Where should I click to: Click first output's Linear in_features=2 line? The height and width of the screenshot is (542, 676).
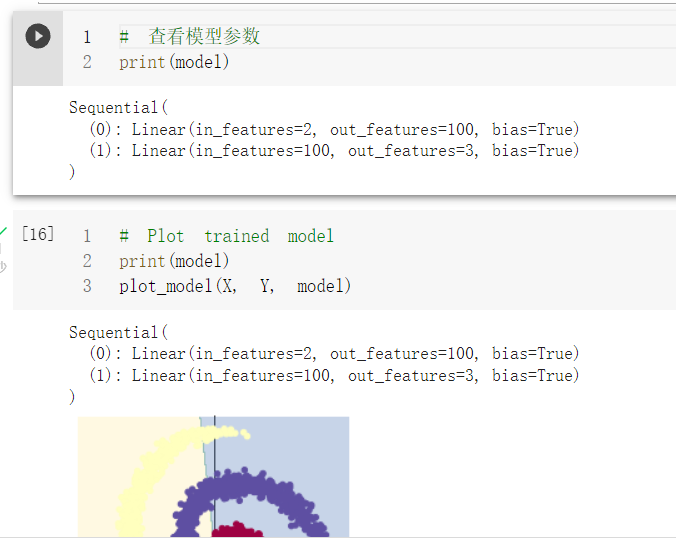click(334, 129)
